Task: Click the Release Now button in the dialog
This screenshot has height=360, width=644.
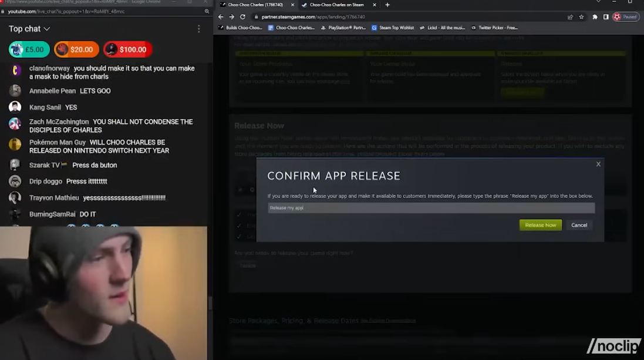Action: click(540, 225)
